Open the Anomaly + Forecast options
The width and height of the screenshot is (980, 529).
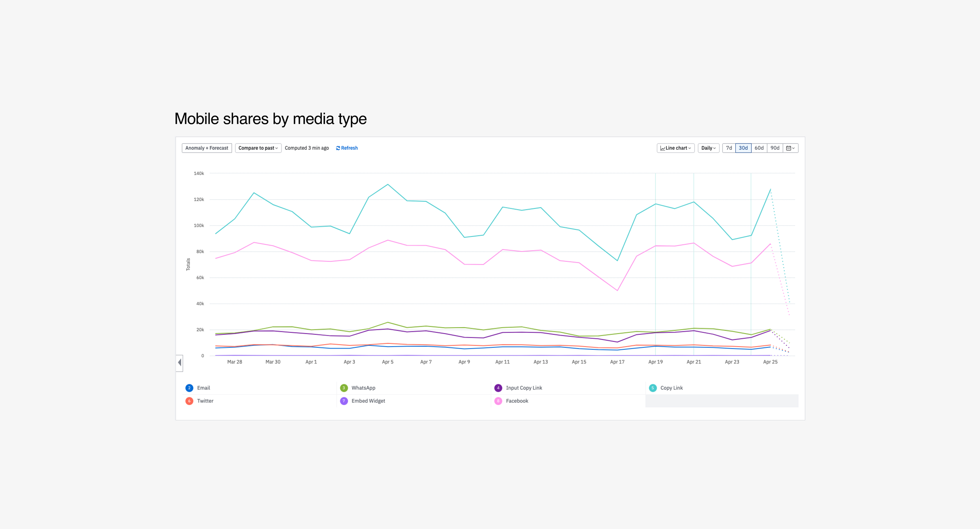point(207,148)
